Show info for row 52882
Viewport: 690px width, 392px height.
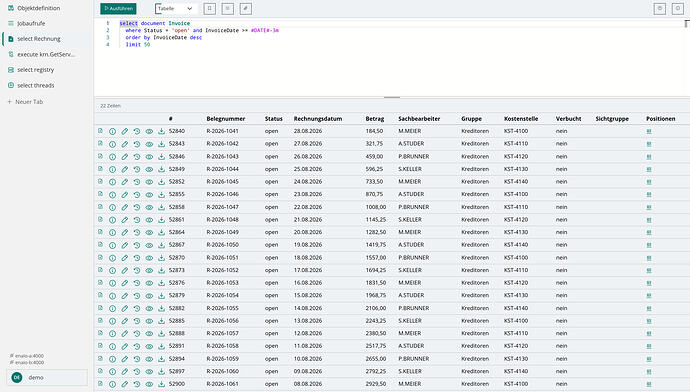(x=112, y=308)
